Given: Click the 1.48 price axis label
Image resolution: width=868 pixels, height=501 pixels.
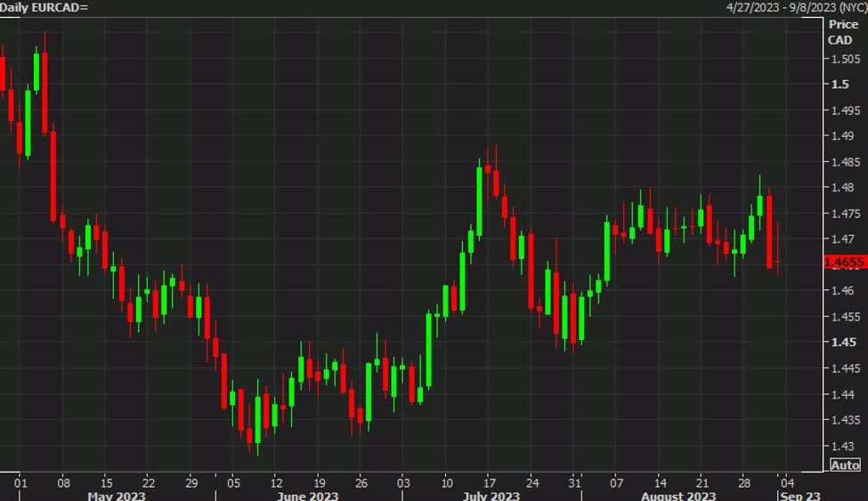Looking at the screenshot, I should coord(844,188).
